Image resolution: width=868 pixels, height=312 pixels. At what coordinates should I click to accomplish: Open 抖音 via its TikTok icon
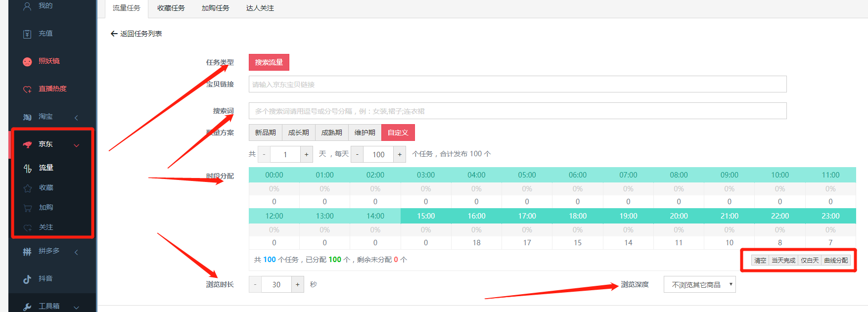[27, 279]
